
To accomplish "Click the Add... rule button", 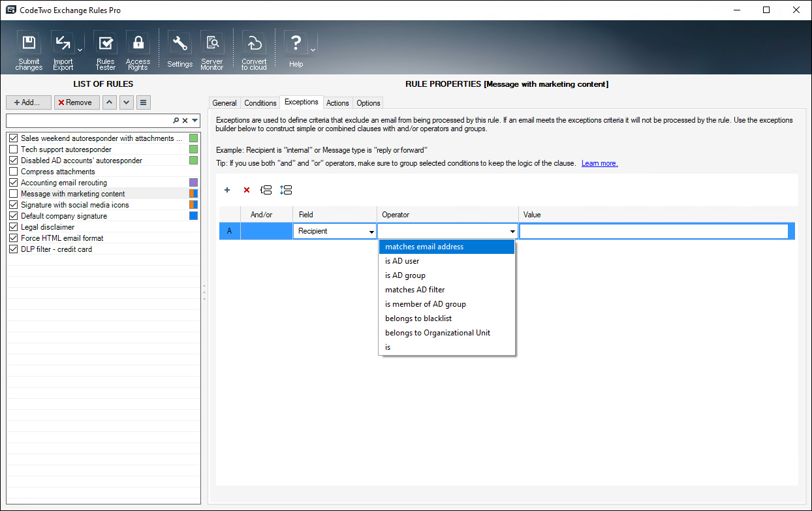I will coord(29,102).
